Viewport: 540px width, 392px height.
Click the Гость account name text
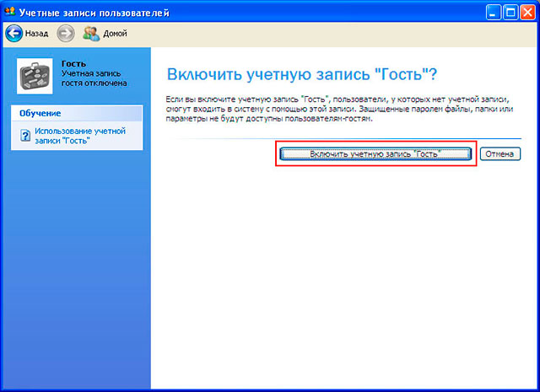pos(73,64)
